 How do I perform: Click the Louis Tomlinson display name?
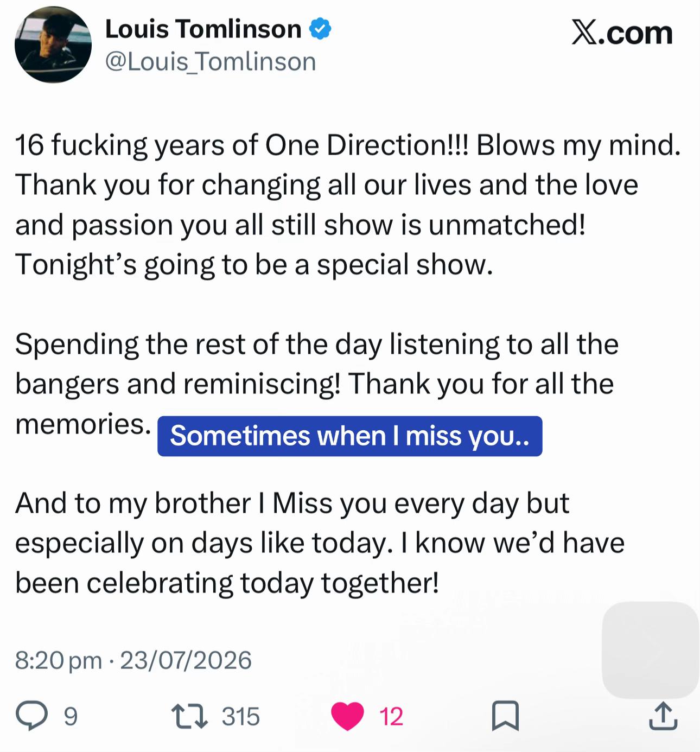point(203,29)
